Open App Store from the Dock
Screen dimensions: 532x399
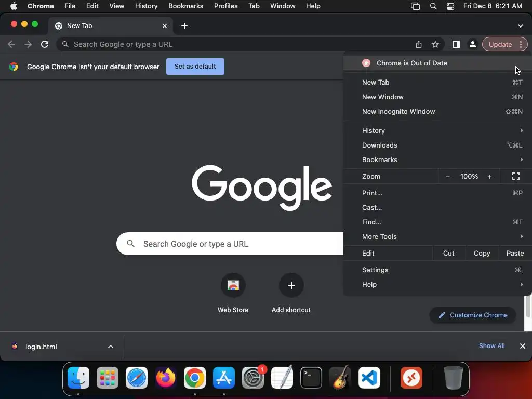tap(224, 378)
